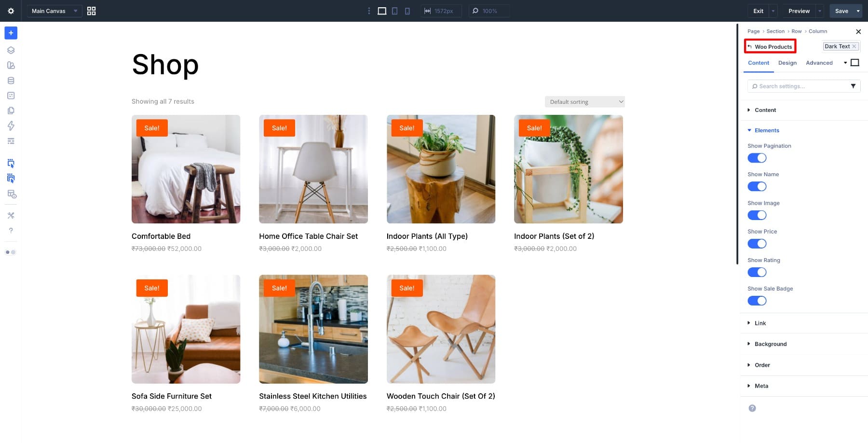
Task: Click the Save button
Action: [841, 11]
